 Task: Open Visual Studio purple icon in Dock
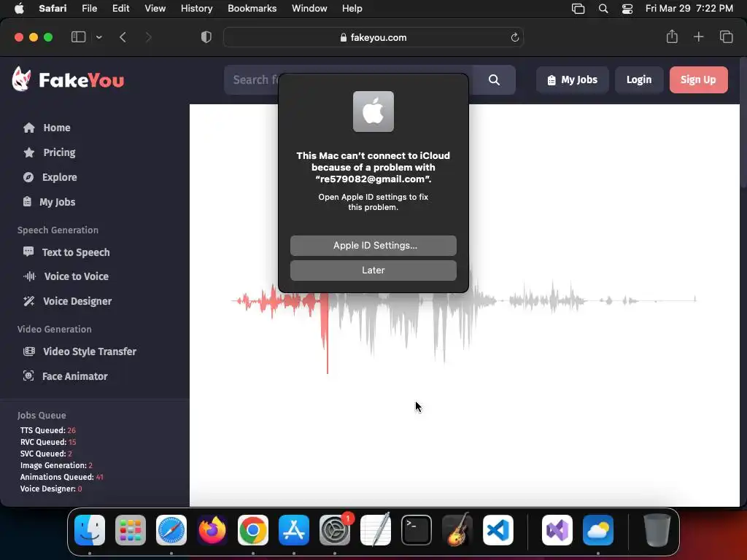tap(557, 530)
